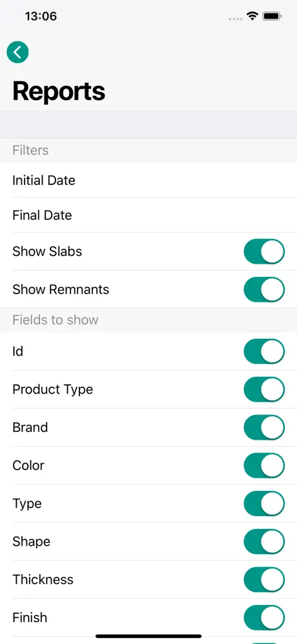This screenshot has height=644, width=297.
Task: Tap the Reports page title
Action: (x=59, y=91)
